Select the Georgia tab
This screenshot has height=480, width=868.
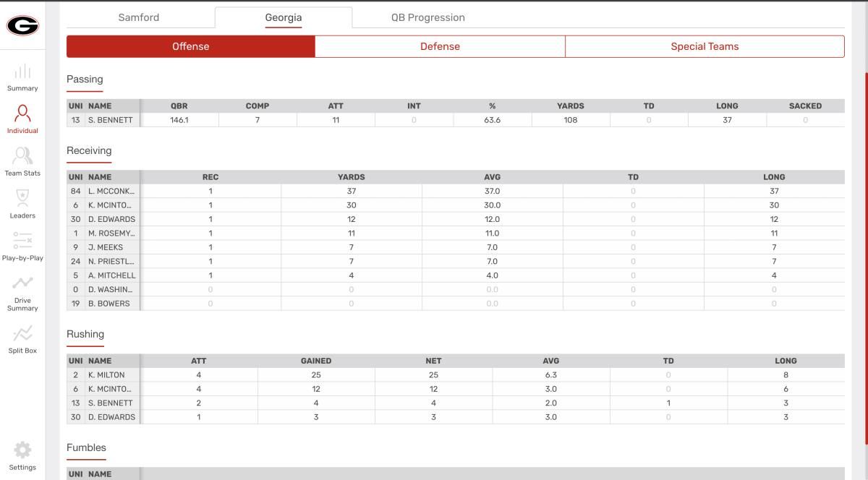pyautogui.click(x=284, y=17)
